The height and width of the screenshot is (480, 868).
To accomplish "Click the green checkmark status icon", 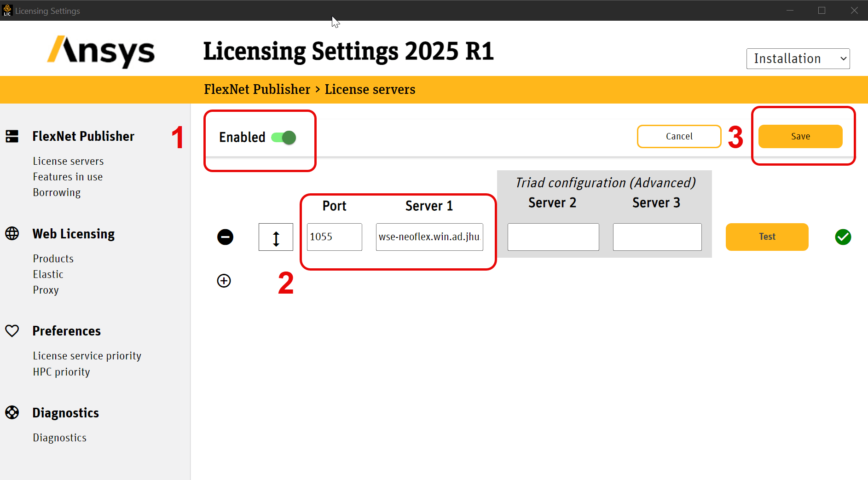I will [843, 237].
